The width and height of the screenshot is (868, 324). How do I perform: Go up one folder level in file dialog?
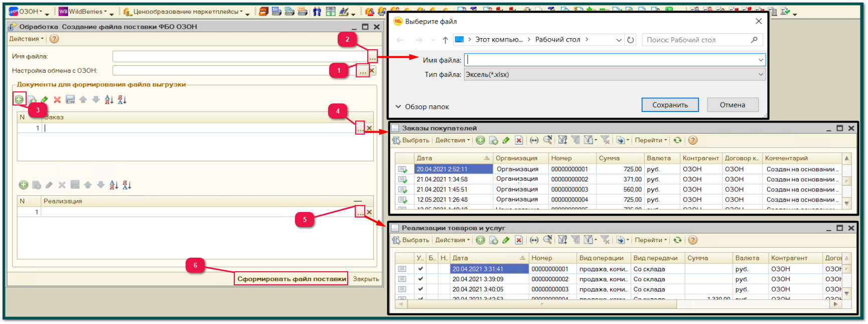[445, 40]
